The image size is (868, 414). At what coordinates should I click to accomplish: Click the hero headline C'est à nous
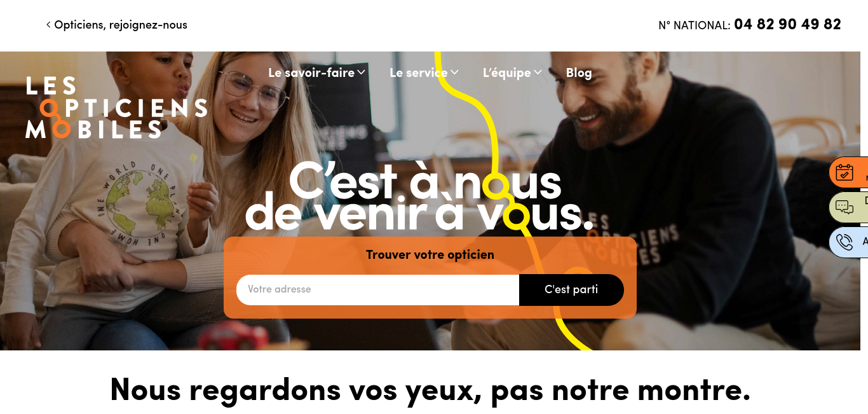pyautogui.click(x=425, y=181)
